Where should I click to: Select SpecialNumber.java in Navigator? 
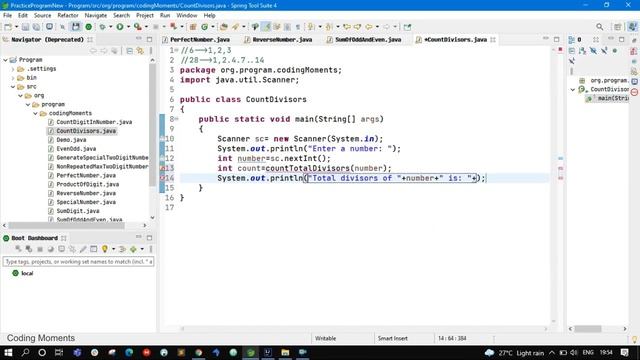(x=86, y=202)
